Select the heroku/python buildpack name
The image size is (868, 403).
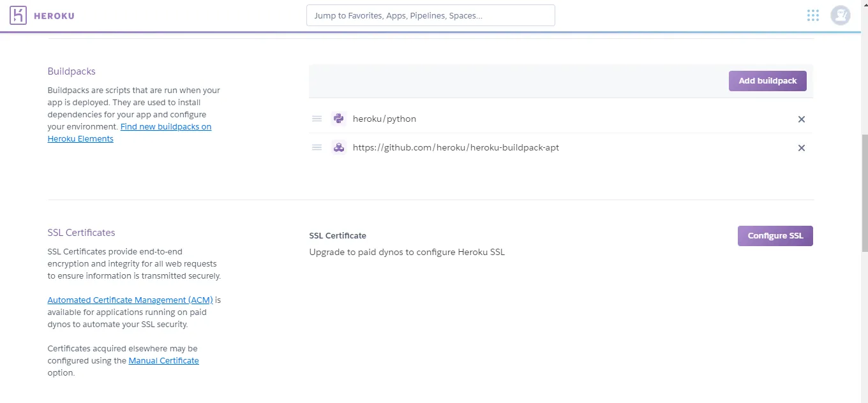(384, 119)
